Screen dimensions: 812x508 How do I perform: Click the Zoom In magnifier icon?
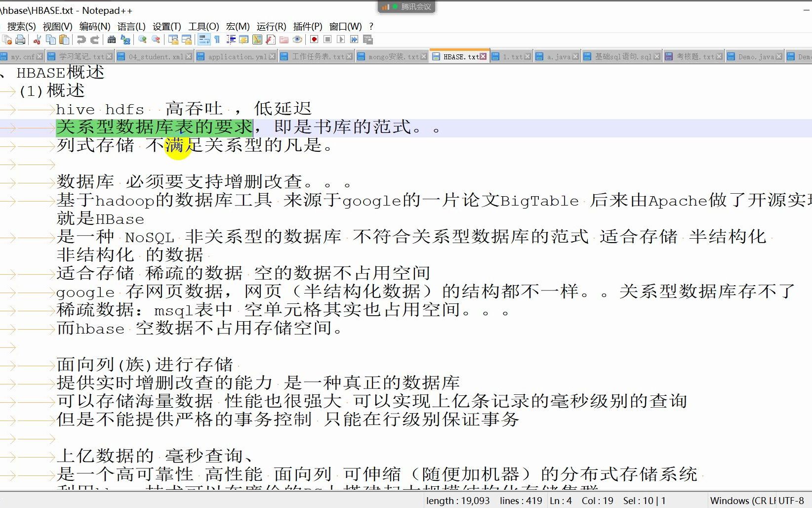(x=142, y=40)
